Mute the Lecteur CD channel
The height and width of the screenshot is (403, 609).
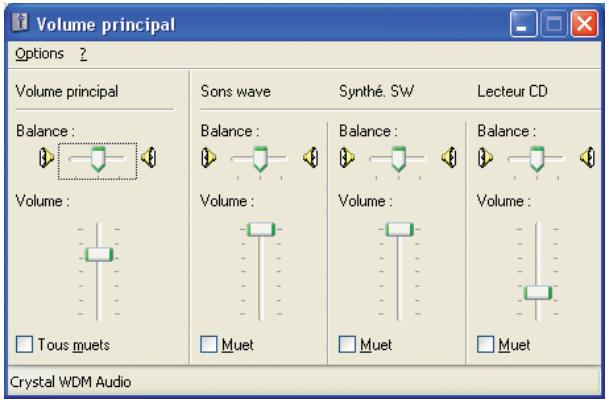click(485, 344)
